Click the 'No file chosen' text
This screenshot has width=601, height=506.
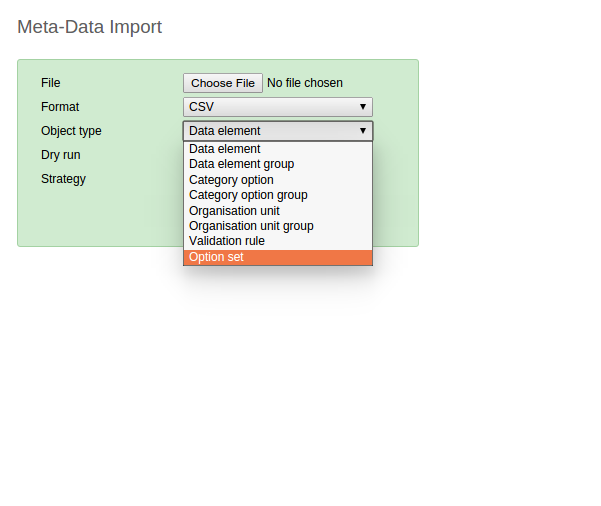(x=305, y=83)
